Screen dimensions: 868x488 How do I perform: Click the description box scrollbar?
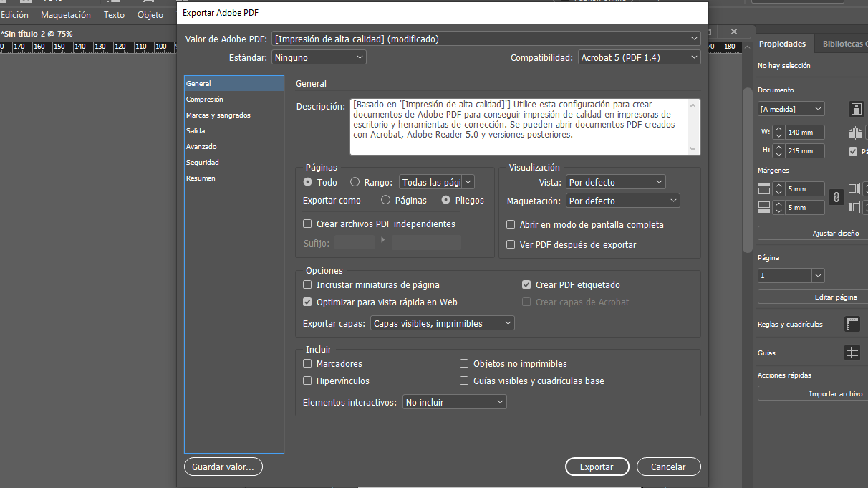693,127
